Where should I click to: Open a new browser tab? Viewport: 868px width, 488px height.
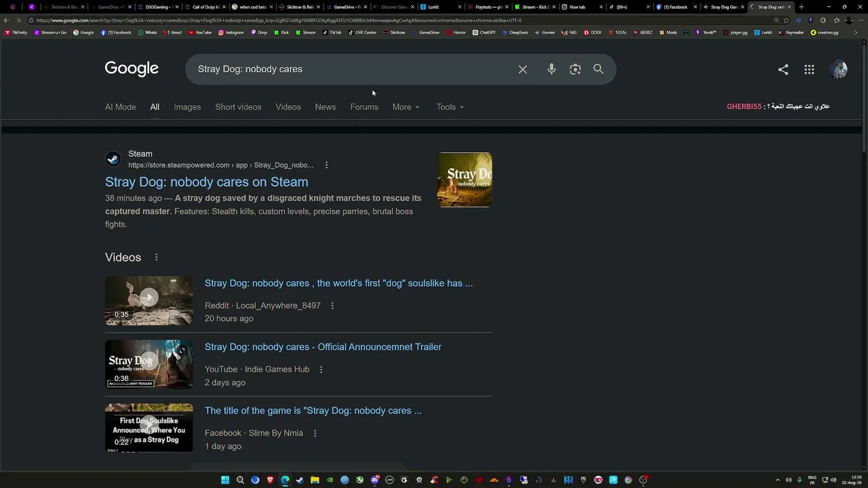tap(802, 7)
